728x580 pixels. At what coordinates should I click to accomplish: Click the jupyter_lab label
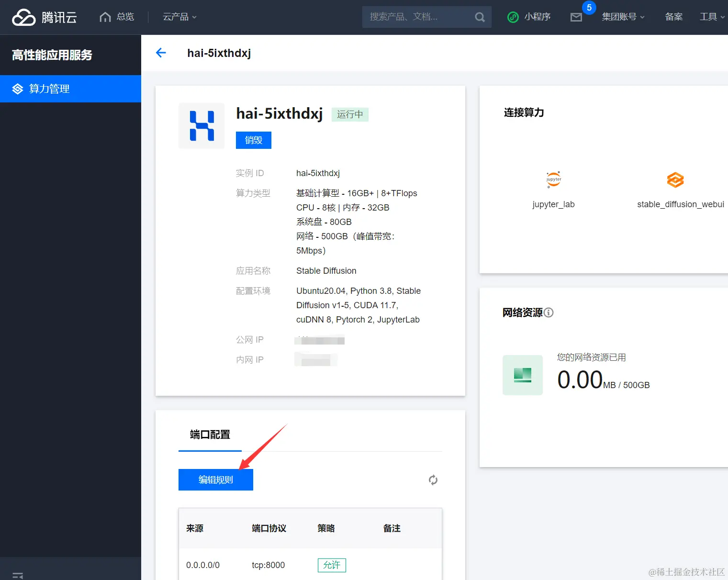553,204
